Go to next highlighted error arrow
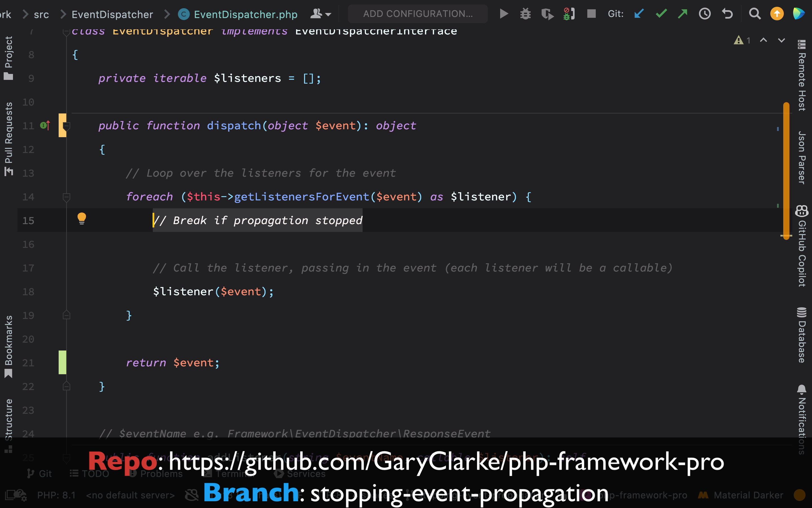This screenshot has width=812, height=508. click(x=782, y=40)
